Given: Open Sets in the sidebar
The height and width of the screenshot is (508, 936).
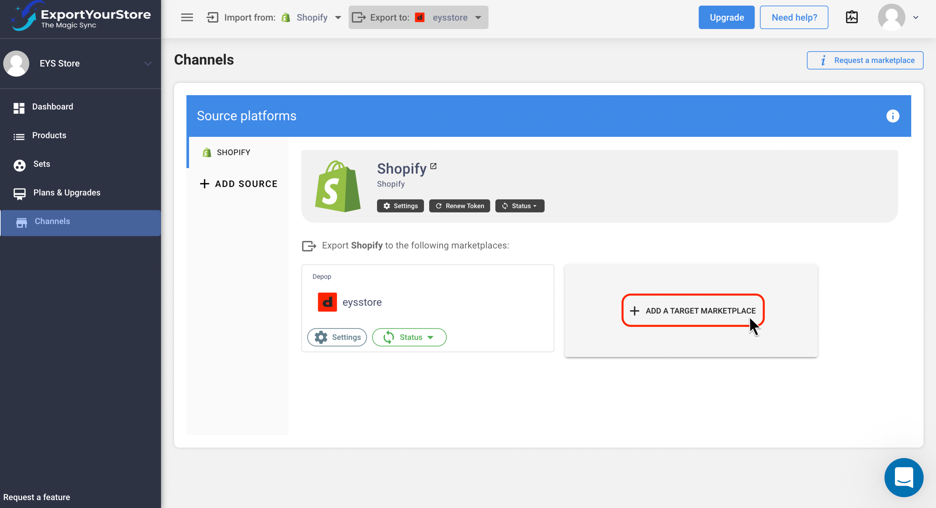Looking at the screenshot, I should pyautogui.click(x=81, y=164).
